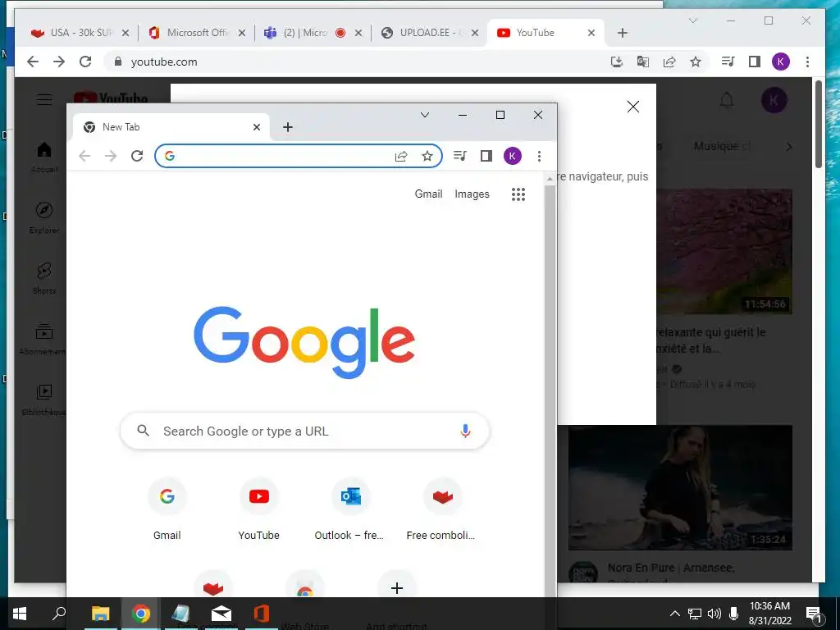
Task: Open Outlook shortcut tile
Action: tap(350, 509)
